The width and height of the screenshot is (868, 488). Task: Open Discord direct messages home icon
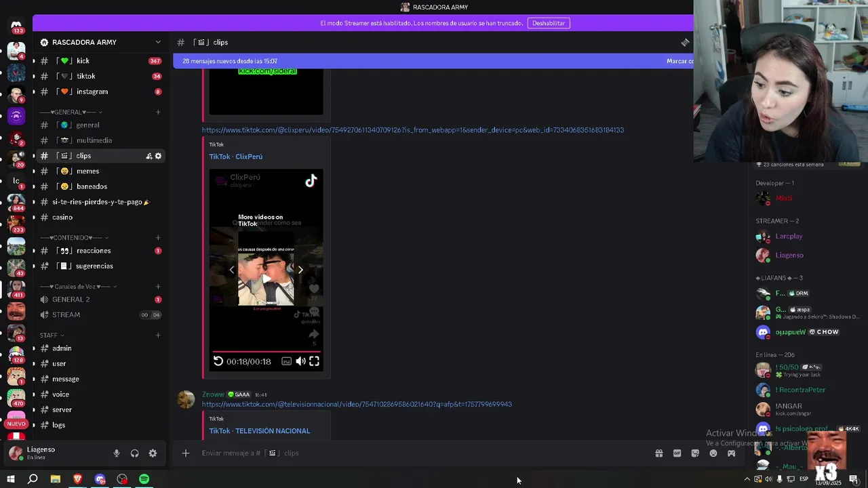pyautogui.click(x=16, y=25)
